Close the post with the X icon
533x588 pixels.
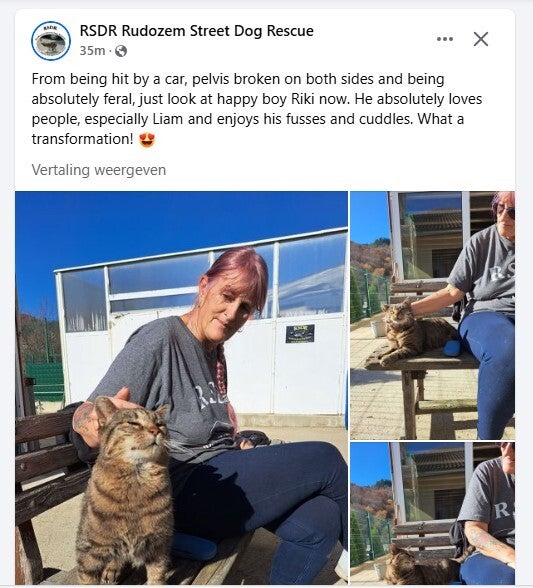[481, 39]
